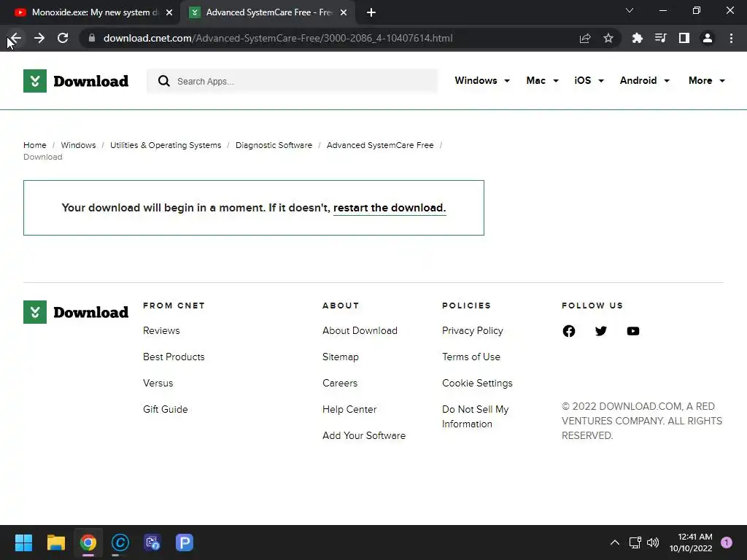Open the taskbar icon left of the P app
The width and height of the screenshot is (747, 560).
click(x=152, y=542)
